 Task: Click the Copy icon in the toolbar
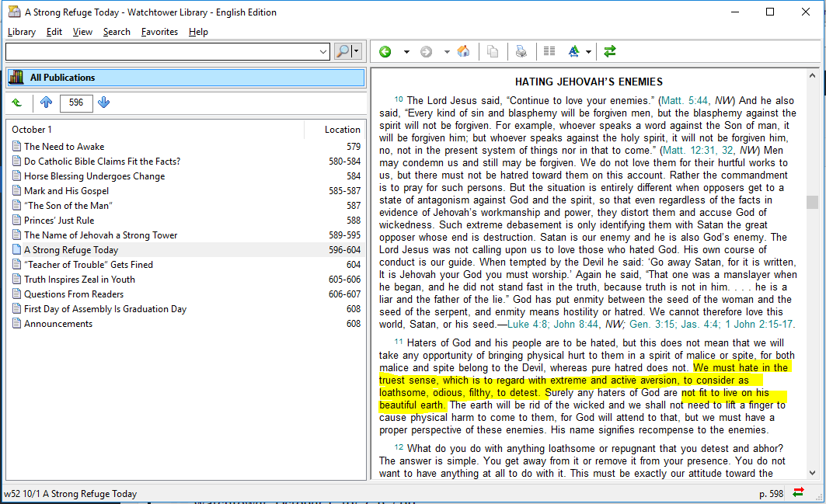[x=493, y=52]
